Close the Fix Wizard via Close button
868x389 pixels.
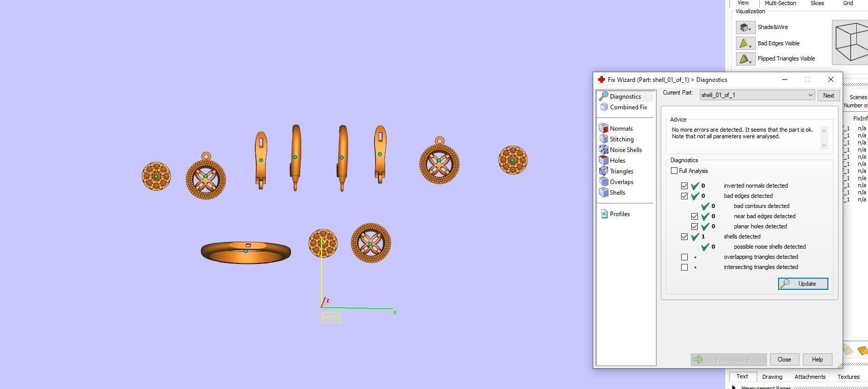[784, 360]
